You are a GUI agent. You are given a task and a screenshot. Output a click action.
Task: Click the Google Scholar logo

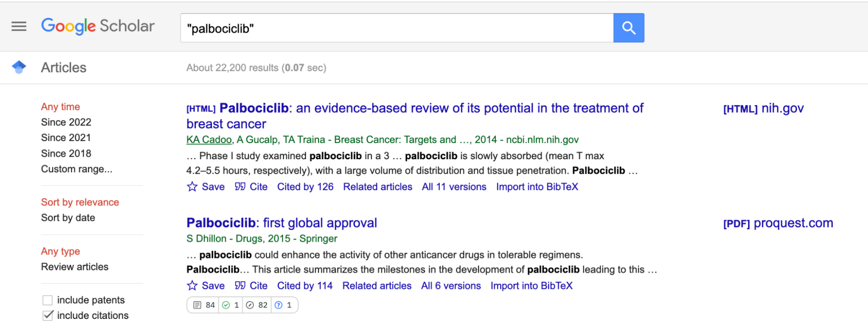point(98,26)
